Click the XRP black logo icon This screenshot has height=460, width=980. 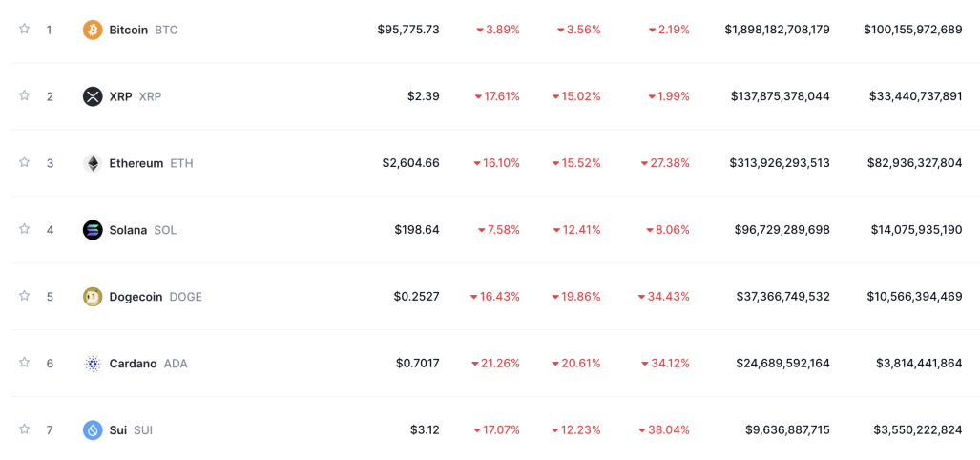(x=93, y=96)
